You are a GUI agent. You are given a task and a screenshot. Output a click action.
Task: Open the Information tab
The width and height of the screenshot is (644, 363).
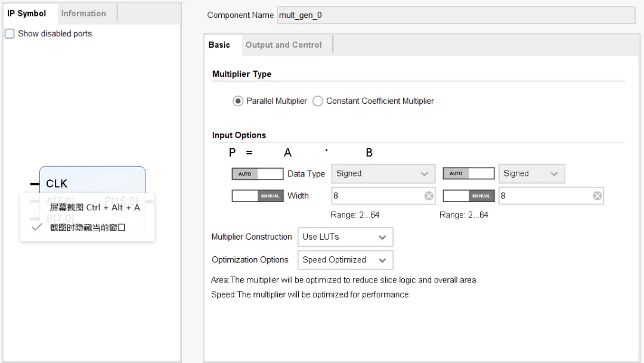coord(83,13)
